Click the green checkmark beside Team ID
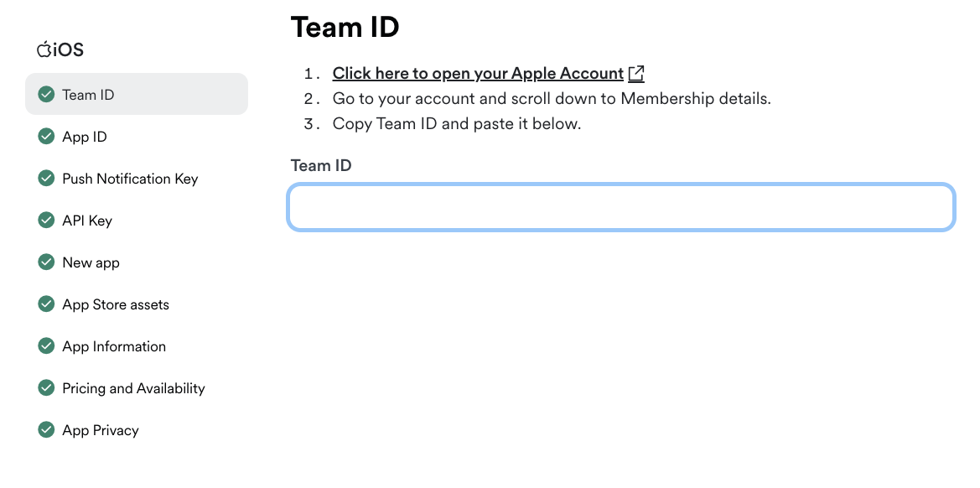Viewport: 980px width, 488px height. [x=46, y=94]
